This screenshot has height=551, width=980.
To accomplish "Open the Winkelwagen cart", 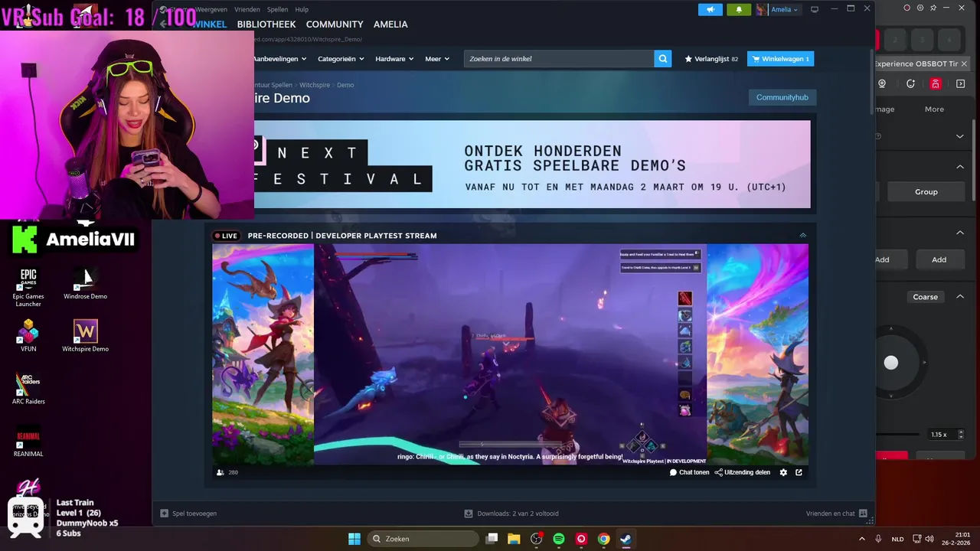I will tap(780, 59).
